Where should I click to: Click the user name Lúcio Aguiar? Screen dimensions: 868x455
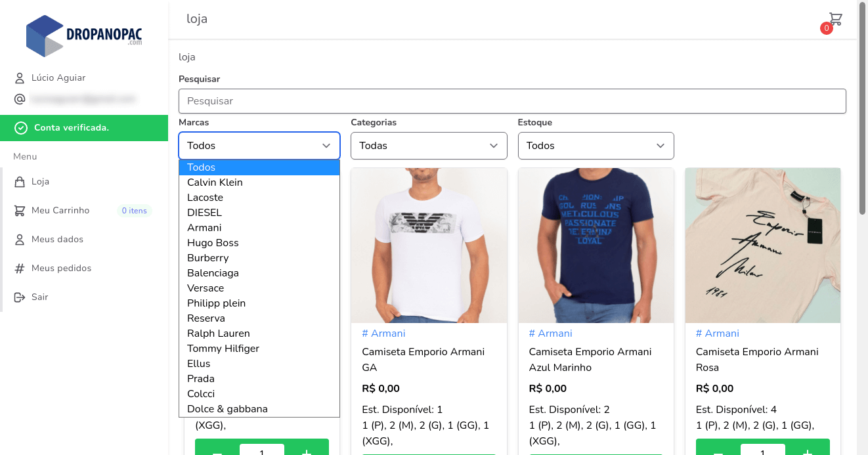coord(58,78)
